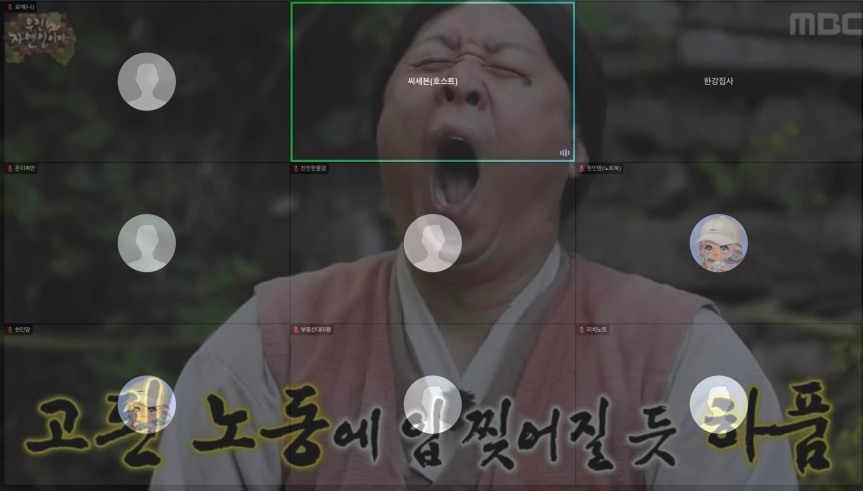Select the yellow-hat anime avatar

[146, 405]
